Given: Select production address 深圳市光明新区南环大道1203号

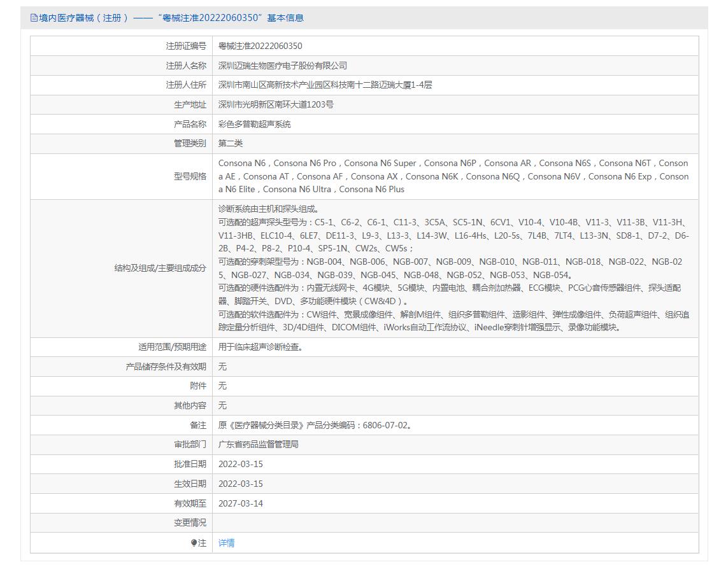Looking at the screenshot, I should (276, 104).
